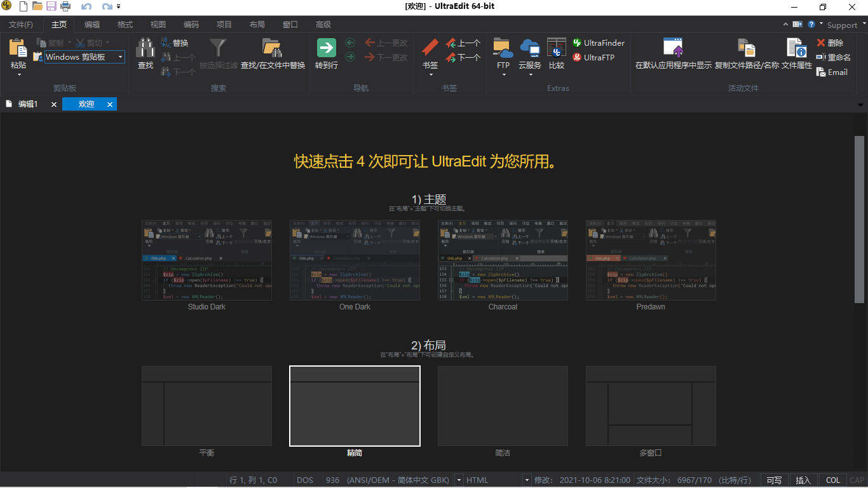Toggle the 可写 status in the status bar
Viewport: 868px width, 488px height.
(x=773, y=480)
